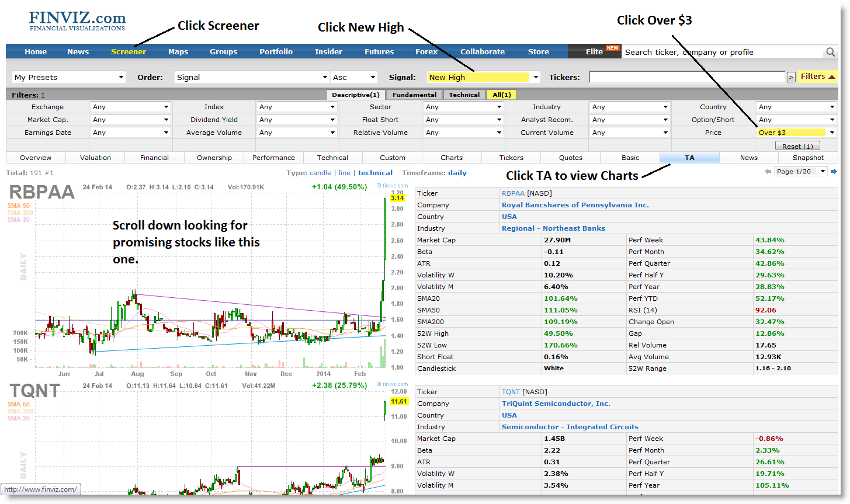Switch chart type to candle
The width and height of the screenshot is (850, 504).
tap(320, 173)
